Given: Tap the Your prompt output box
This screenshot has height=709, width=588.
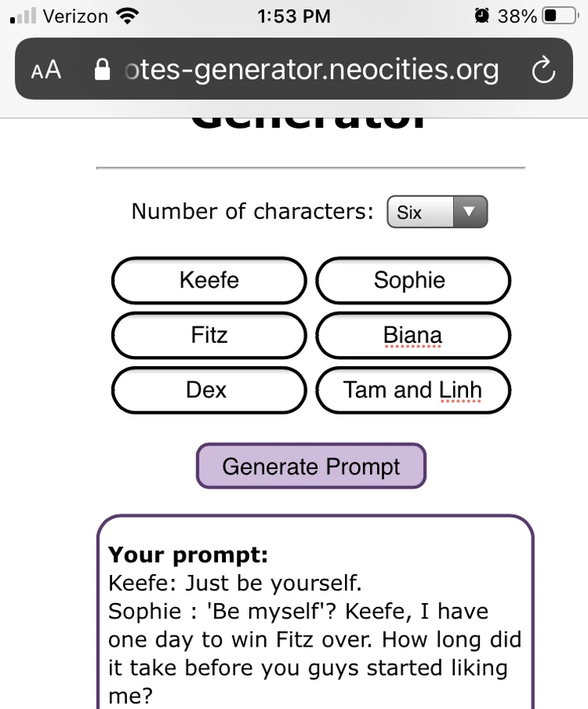Looking at the screenshot, I should pyautogui.click(x=315, y=616).
